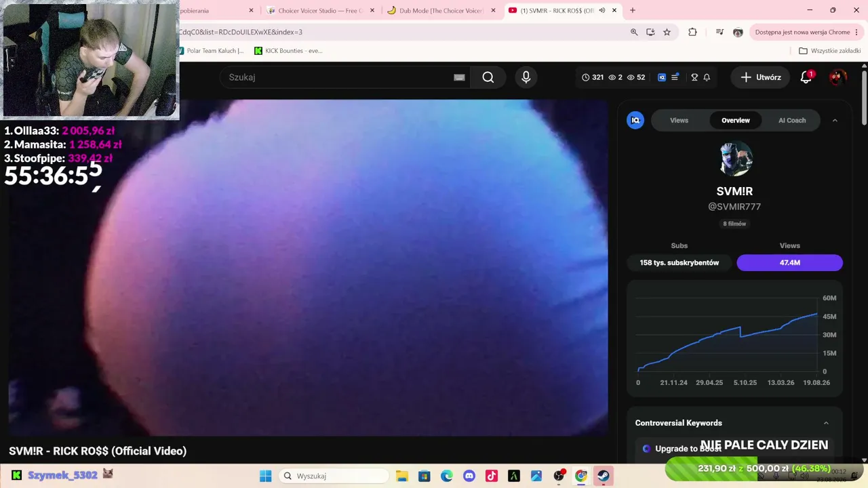The image size is (868, 488).
Task: Click the Windows taskbar Wyszukaj search box
Action: (x=333, y=476)
